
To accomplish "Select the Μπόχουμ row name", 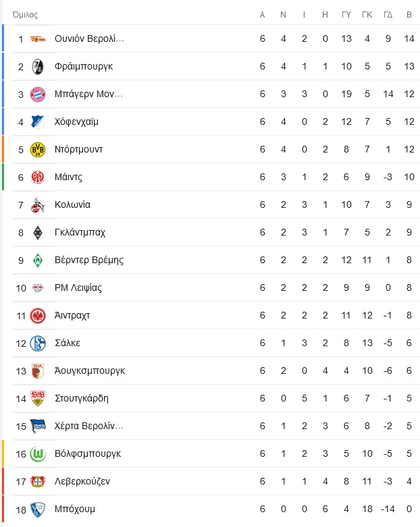I will pos(75,509).
